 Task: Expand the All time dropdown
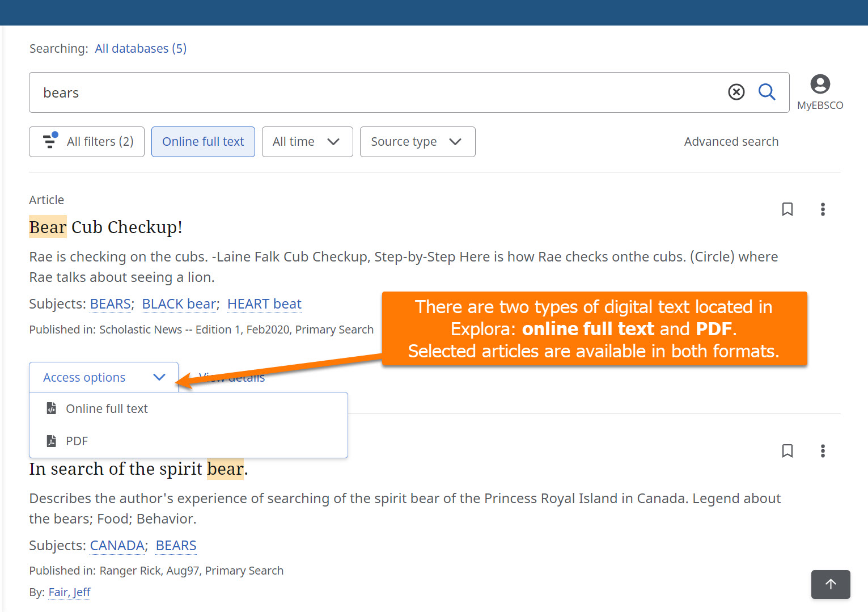[x=307, y=142]
